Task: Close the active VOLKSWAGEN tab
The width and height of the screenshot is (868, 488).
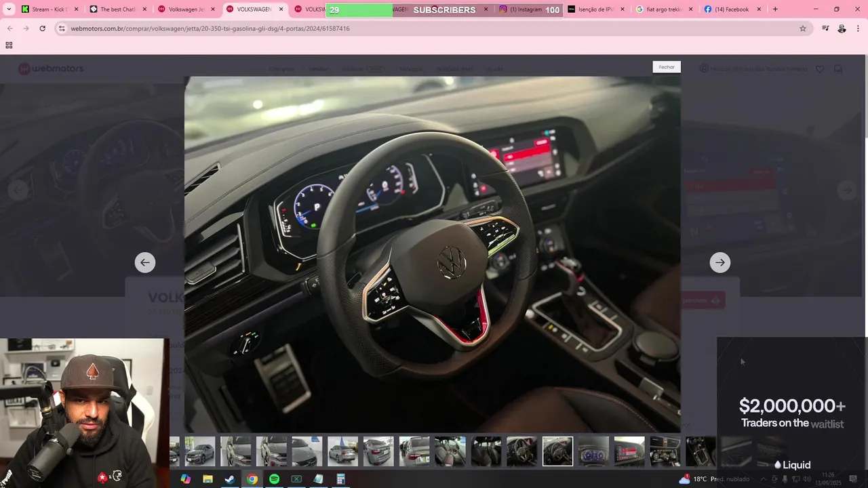Action: pyautogui.click(x=281, y=9)
